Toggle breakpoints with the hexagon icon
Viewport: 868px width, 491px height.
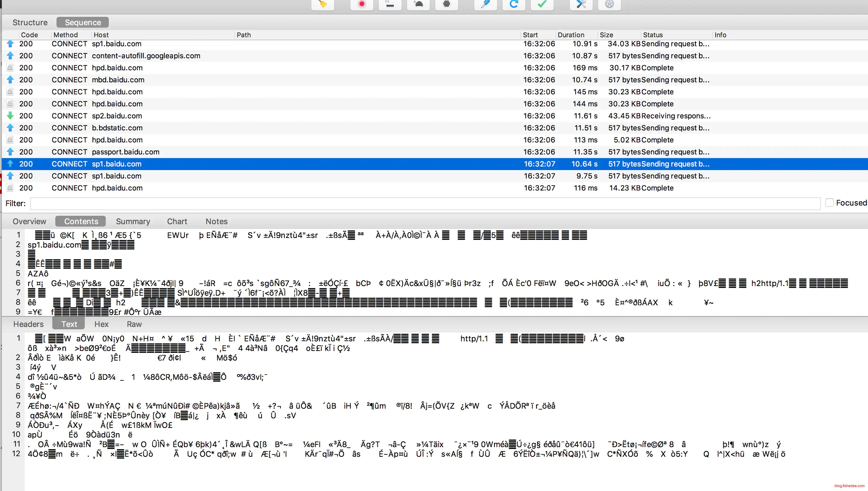(447, 4)
